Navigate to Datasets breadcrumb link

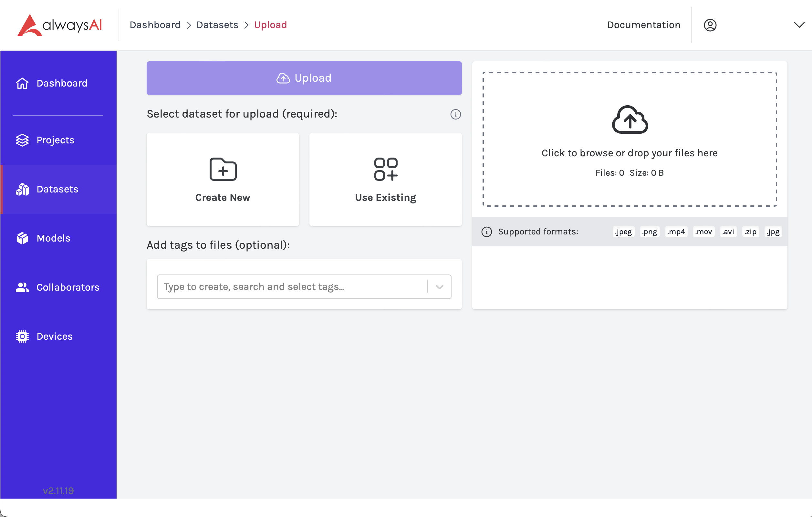tap(217, 25)
